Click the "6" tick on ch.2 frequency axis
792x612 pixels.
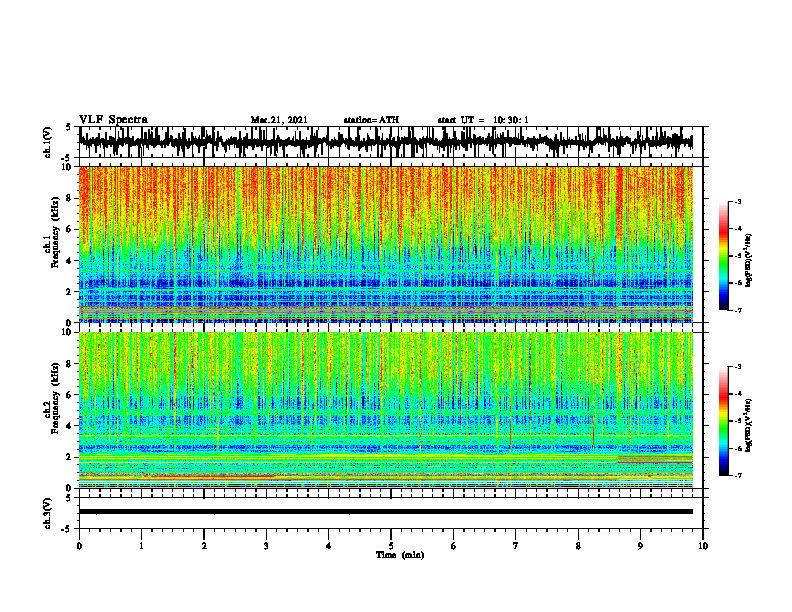[x=70, y=395]
